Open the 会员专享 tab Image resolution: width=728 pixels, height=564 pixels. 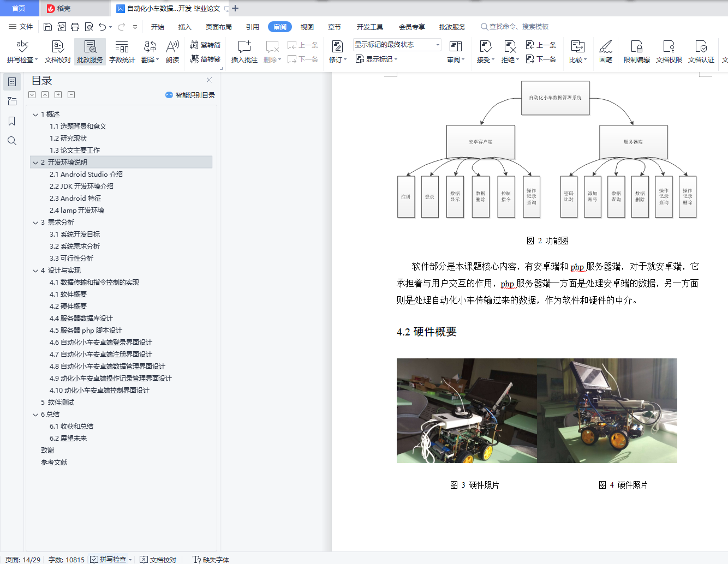coord(412,27)
